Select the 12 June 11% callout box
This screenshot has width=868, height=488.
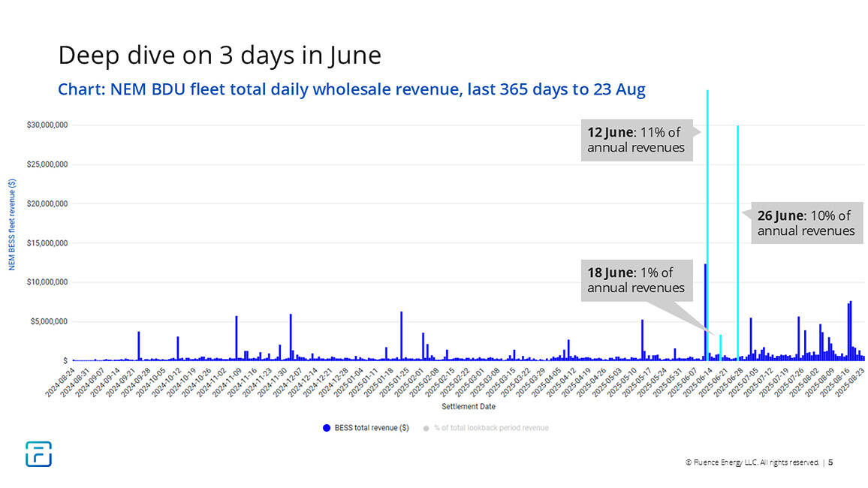click(x=636, y=140)
